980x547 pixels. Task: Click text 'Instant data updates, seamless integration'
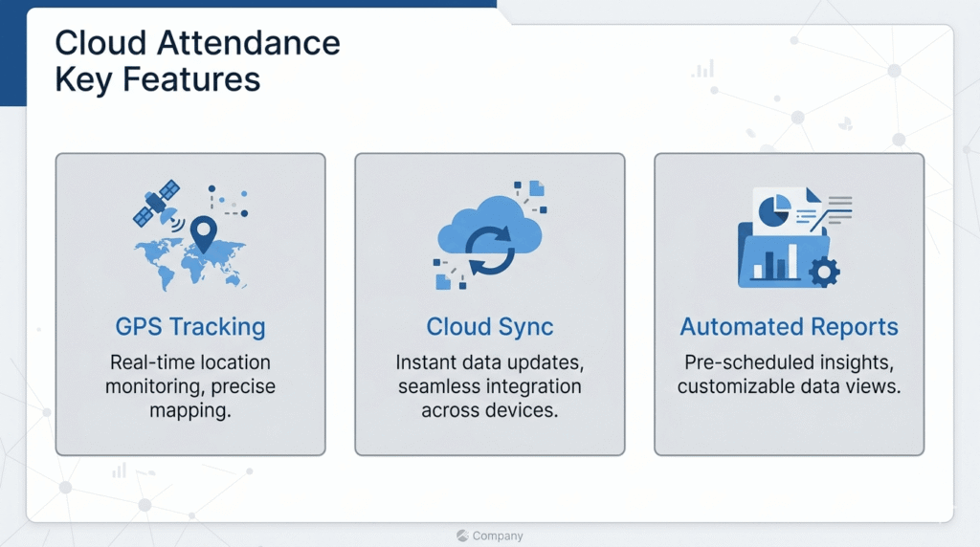tap(490, 374)
